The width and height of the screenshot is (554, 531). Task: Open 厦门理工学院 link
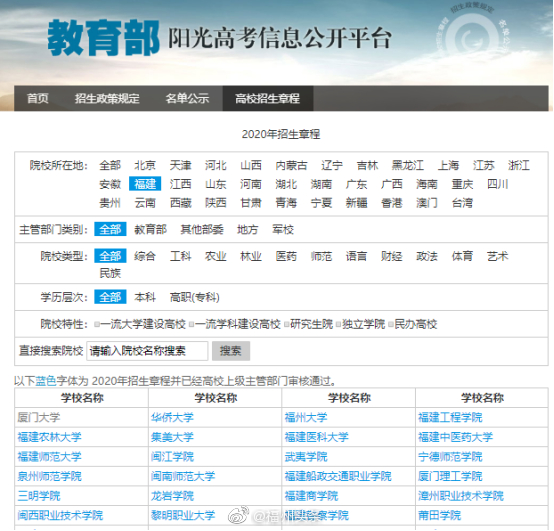[x=450, y=476]
